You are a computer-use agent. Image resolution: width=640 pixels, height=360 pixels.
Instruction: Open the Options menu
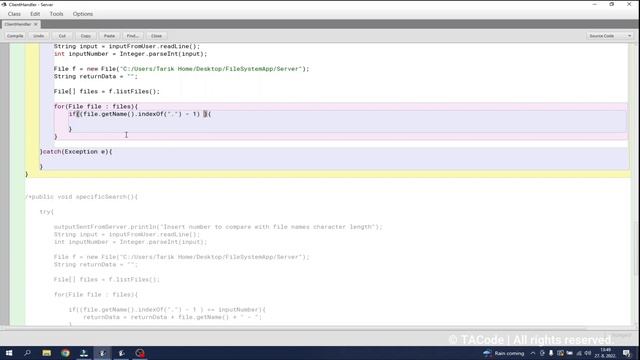coord(83,14)
